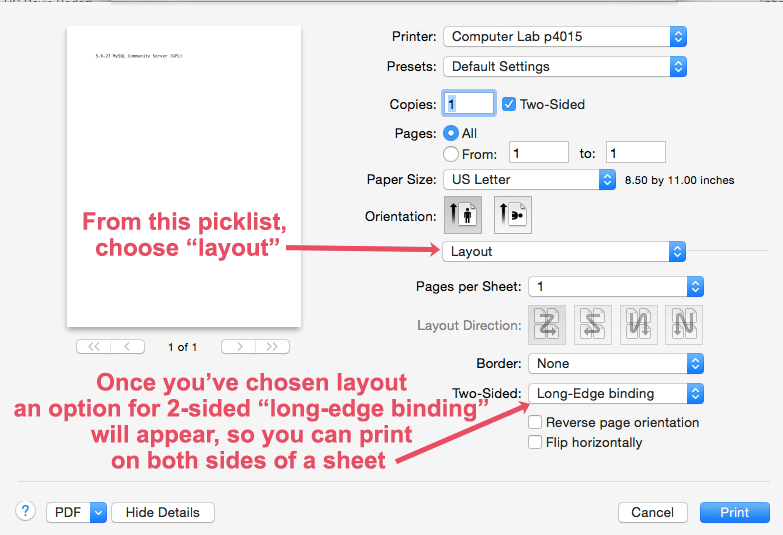Choose the N-shaped layout direction icon

[x=683, y=325]
